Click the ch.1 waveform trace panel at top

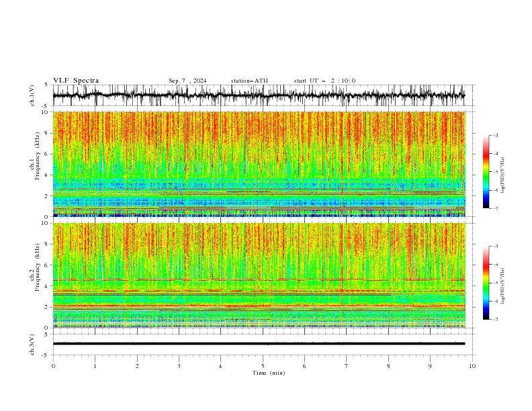pos(263,95)
